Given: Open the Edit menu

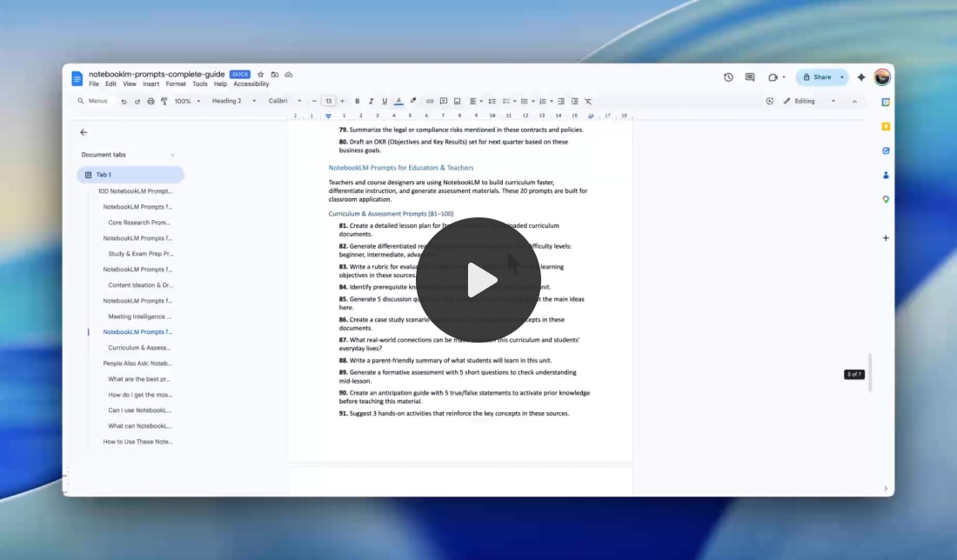Looking at the screenshot, I should (110, 84).
